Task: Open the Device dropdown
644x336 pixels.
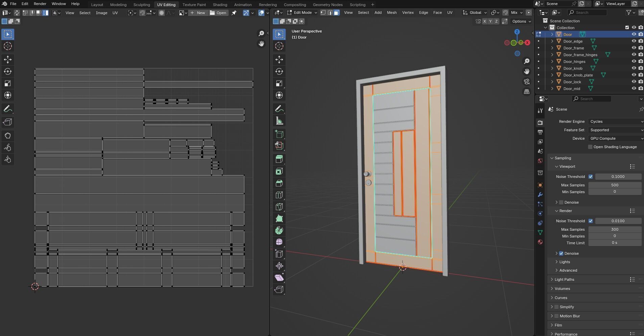Action: coord(616,138)
